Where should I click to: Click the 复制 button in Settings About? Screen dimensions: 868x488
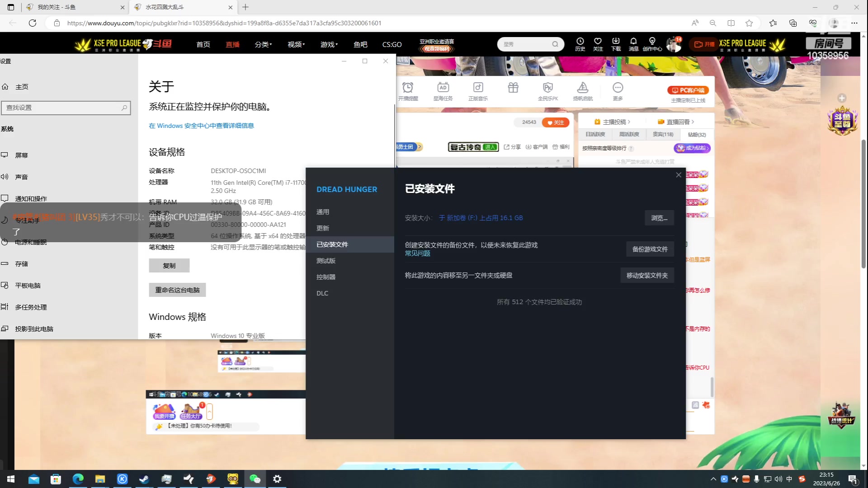coord(169,266)
